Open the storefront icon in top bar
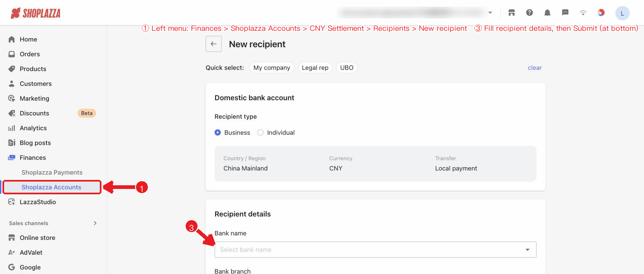The width and height of the screenshot is (644, 274). [x=511, y=13]
